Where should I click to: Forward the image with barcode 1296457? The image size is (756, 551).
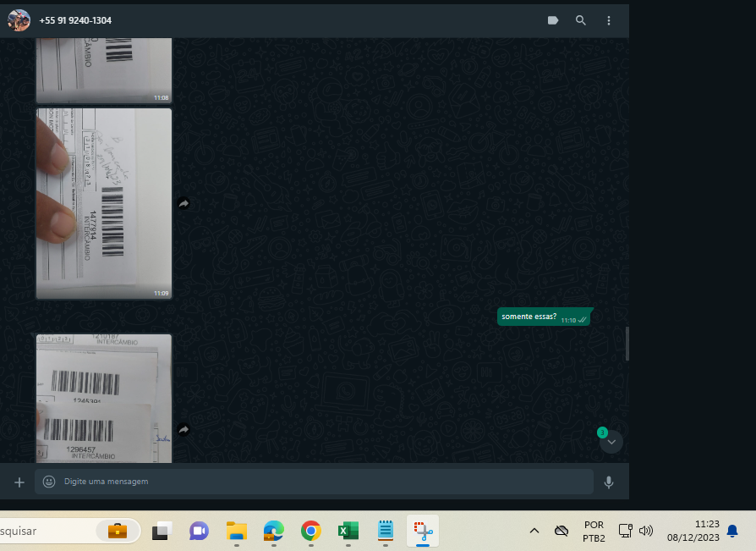coord(184,429)
